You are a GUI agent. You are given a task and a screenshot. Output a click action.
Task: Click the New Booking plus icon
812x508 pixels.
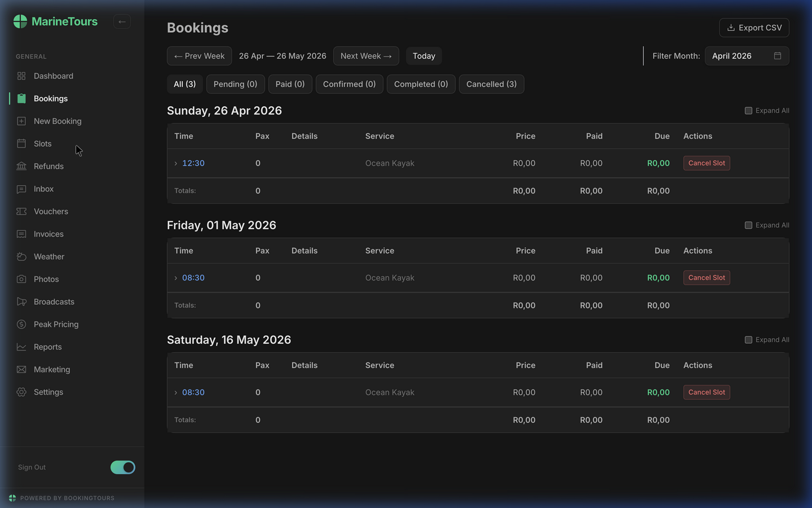click(21, 121)
